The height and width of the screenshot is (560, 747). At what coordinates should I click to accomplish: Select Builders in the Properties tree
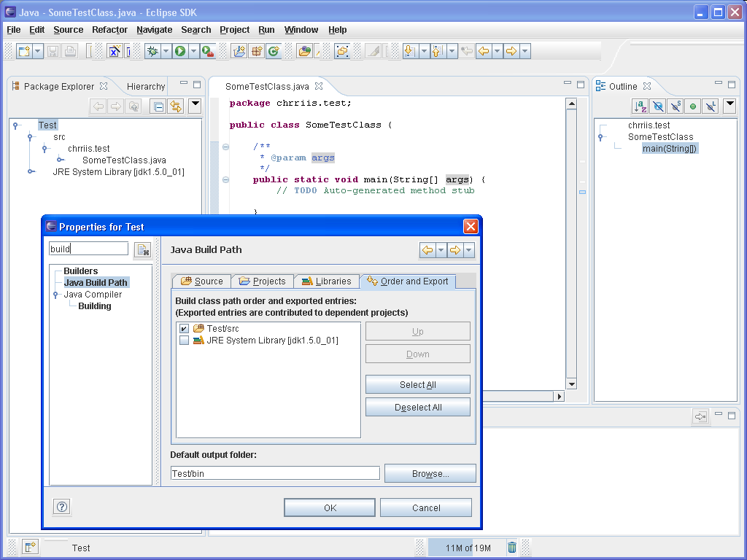coord(80,271)
